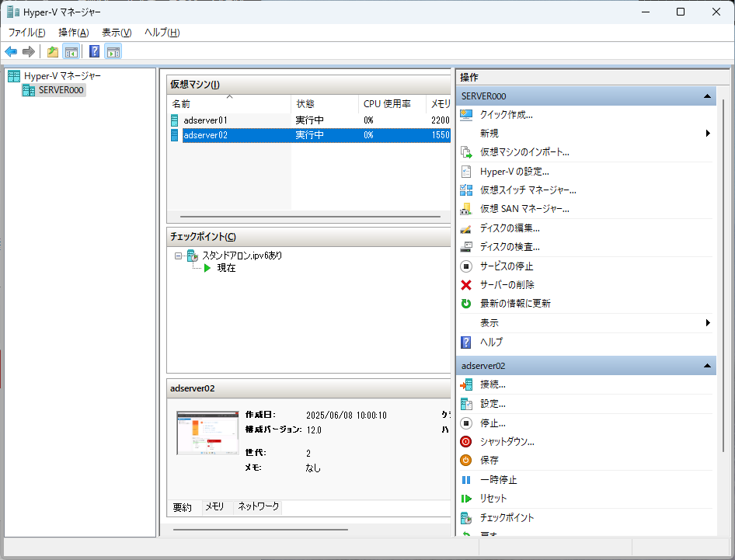Select the adserver01 virtual machine row
Viewport: 735px width, 560px height.
pyautogui.click(x=309, y=120)
